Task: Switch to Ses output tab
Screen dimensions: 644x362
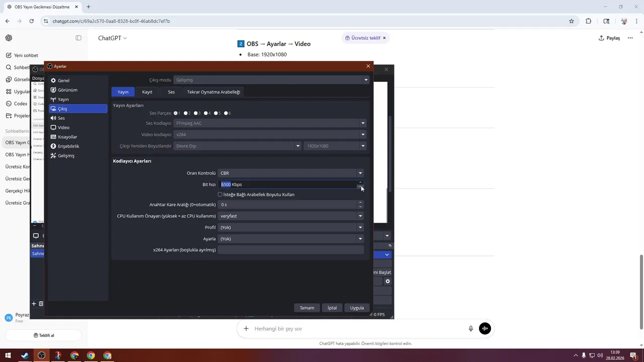Action: click(171, 92)
